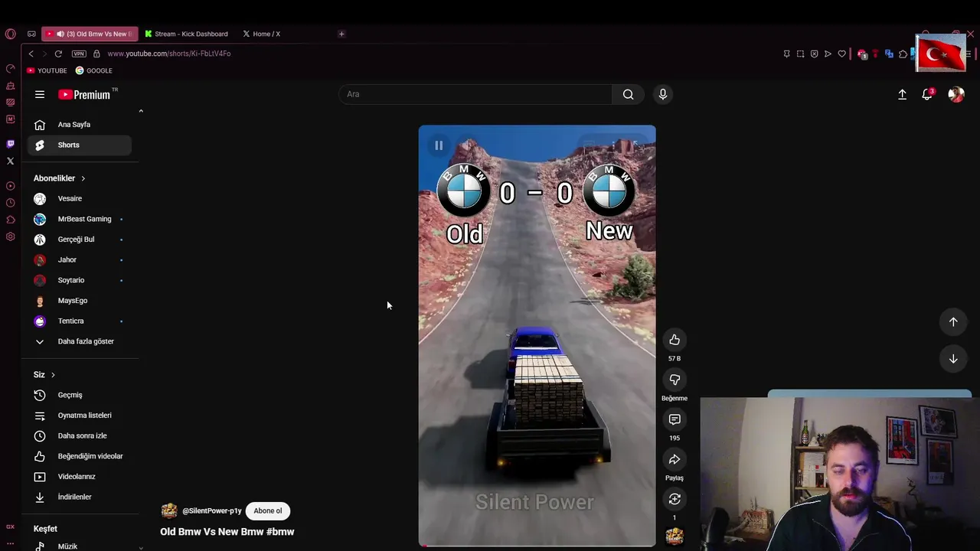980x551 pixels.
Task: Open comments showing 195
Action: click(675, 419)
